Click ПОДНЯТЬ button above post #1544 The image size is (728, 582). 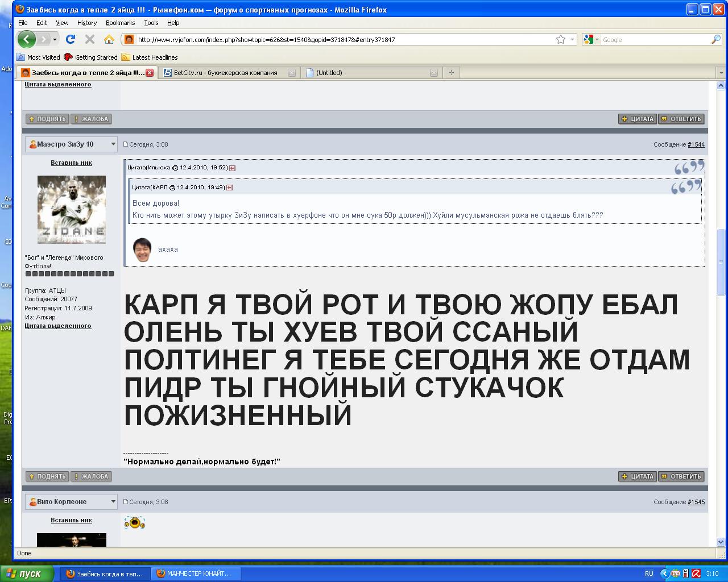coord(47,119)
